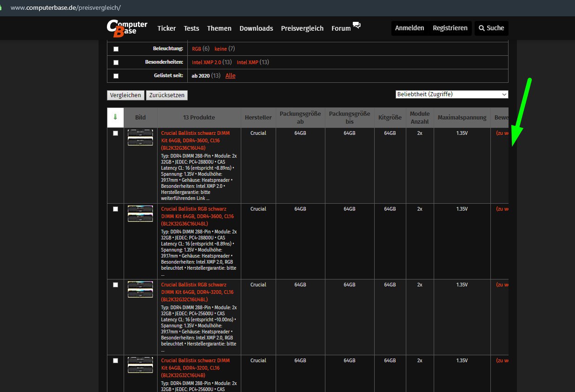Click thumbnail of BL2K32G36C16U4BL kit
The image size is (575, 392).
click(x=140, y=213)
